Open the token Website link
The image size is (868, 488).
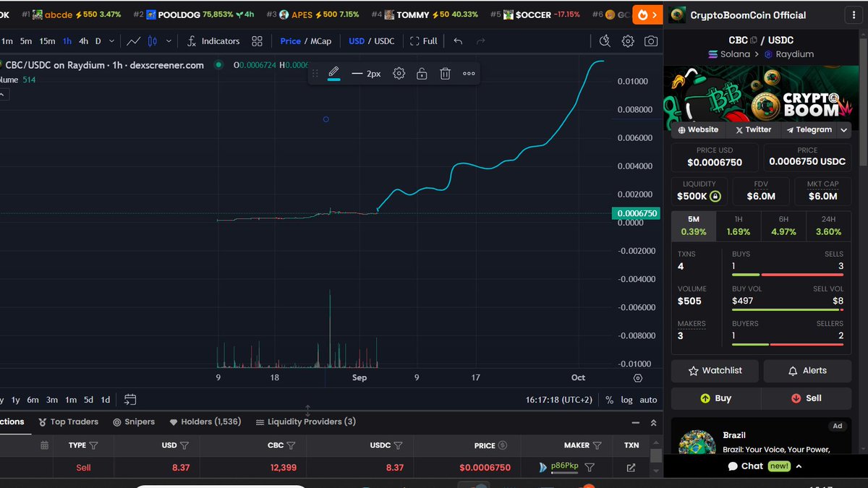(698, 130)
